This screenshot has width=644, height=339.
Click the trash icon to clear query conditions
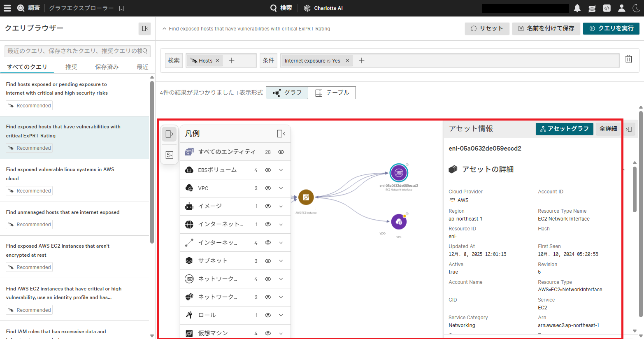point(628,59)
